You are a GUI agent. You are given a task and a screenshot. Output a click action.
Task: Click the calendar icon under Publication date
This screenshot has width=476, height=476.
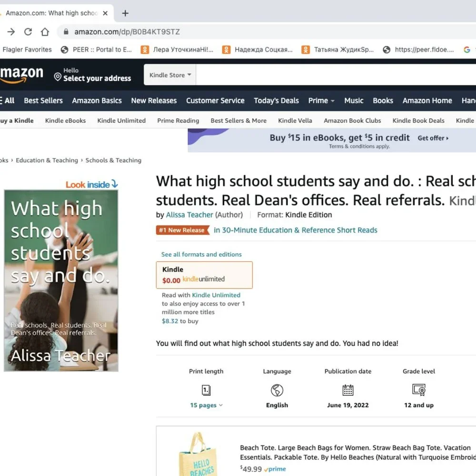(x=347, y=390)
